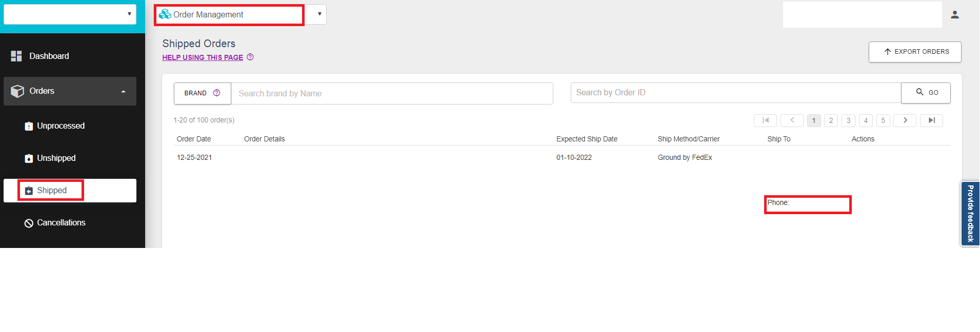Go to next page of orders
Screen dimensions: 980x332
(905, 120)
